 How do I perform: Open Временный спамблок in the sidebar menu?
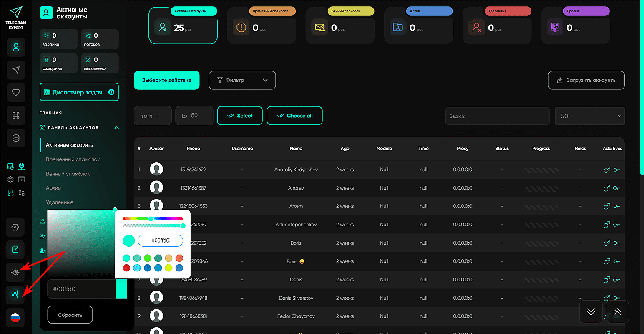pos(73,159)
